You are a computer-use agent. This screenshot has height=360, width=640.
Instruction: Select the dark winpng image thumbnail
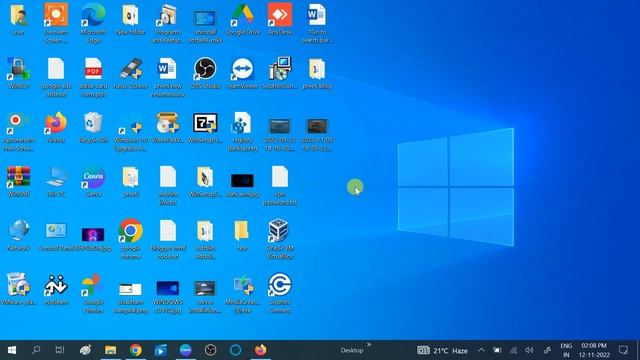[242, 184]
